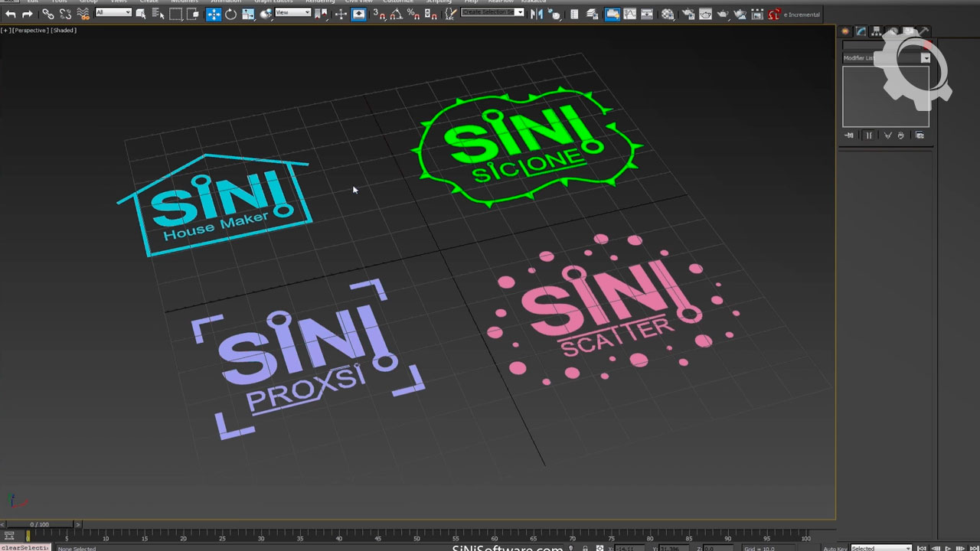This screenshot has height=551, width=980.
Task: Activate the Select and Move tool
Action: (214, 15)
